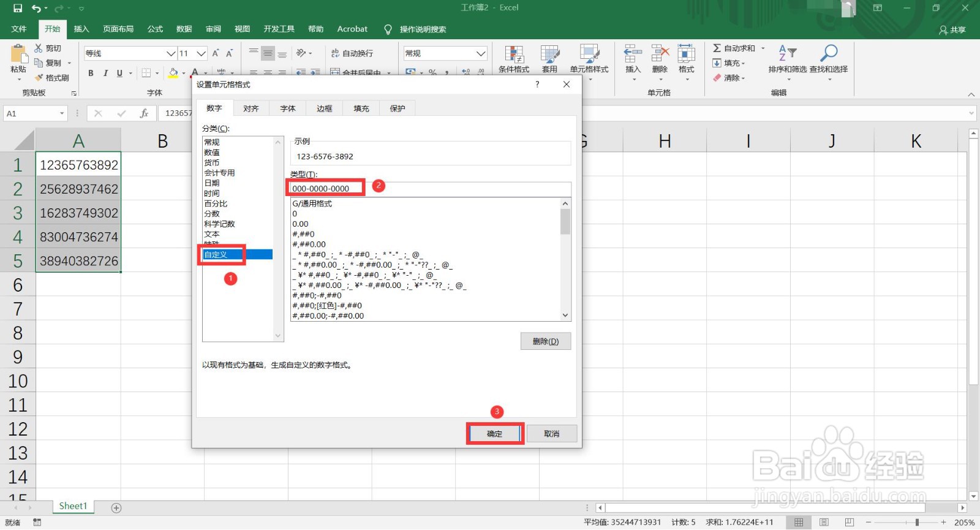Switch to the Formulas (公式) ribbon tab
This screenshot has height=530, width=980.
click(x=155, y=29)
